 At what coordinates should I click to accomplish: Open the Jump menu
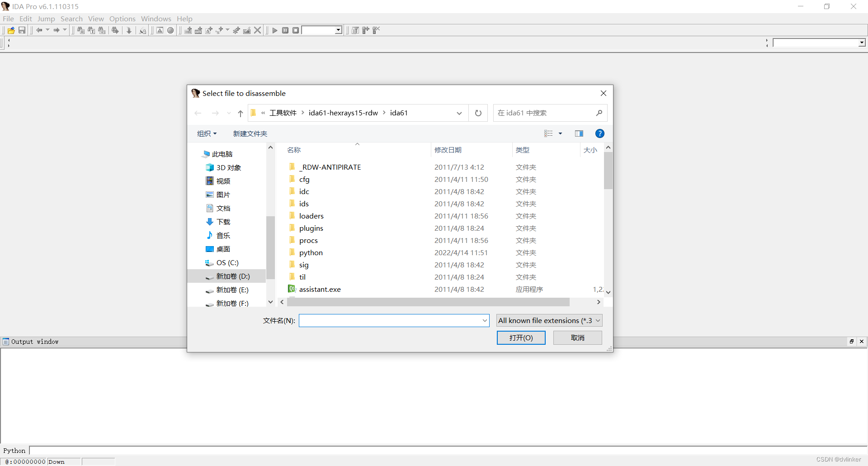tap(46, 19)
